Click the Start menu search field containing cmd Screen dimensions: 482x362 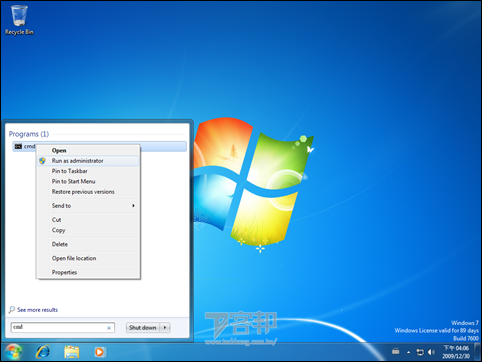point(63,327)
